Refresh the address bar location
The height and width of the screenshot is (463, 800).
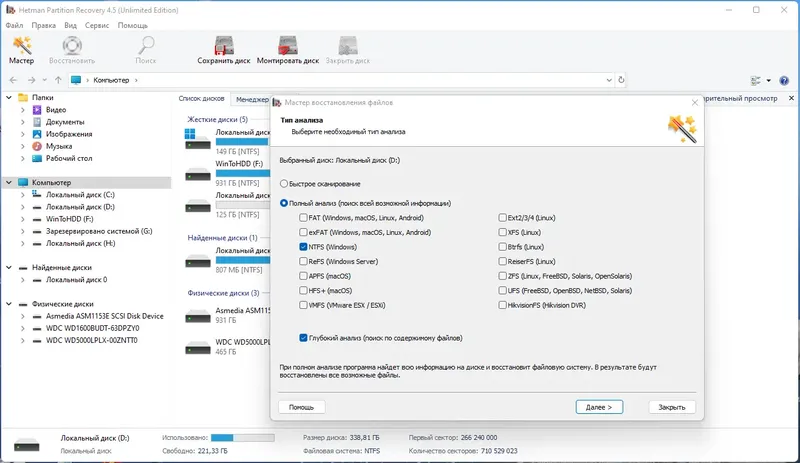pos(621,80)
